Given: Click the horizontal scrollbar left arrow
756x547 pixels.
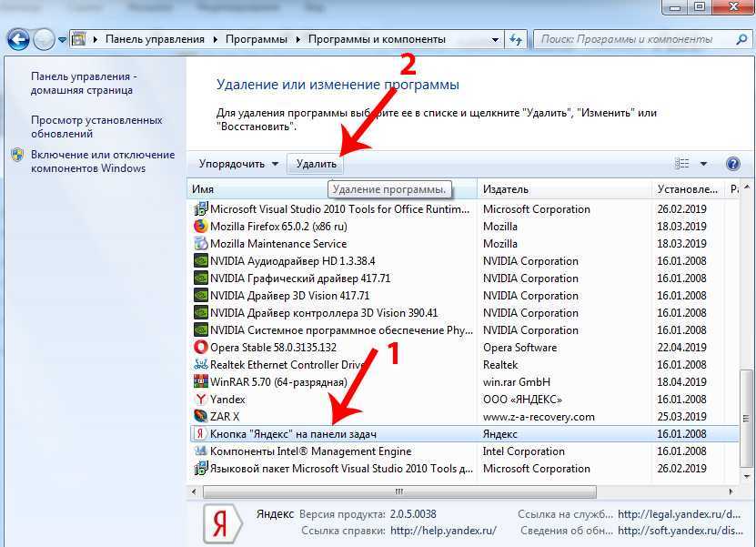Looking at the screenshot, I should pyautogui.click(x=194, y=492).
